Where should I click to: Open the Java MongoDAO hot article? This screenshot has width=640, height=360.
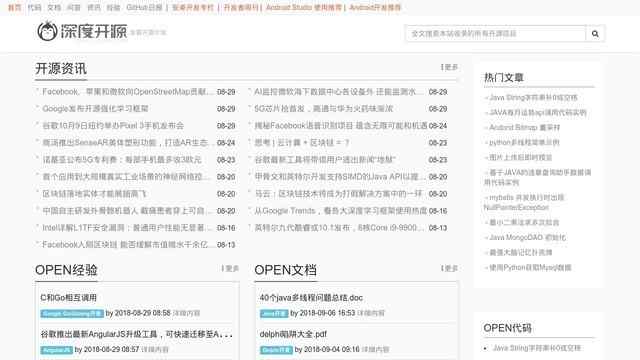coord(527,238)
